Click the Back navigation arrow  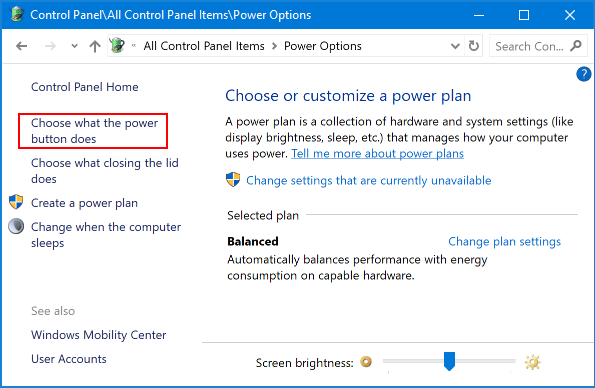[x=21, y=46]
